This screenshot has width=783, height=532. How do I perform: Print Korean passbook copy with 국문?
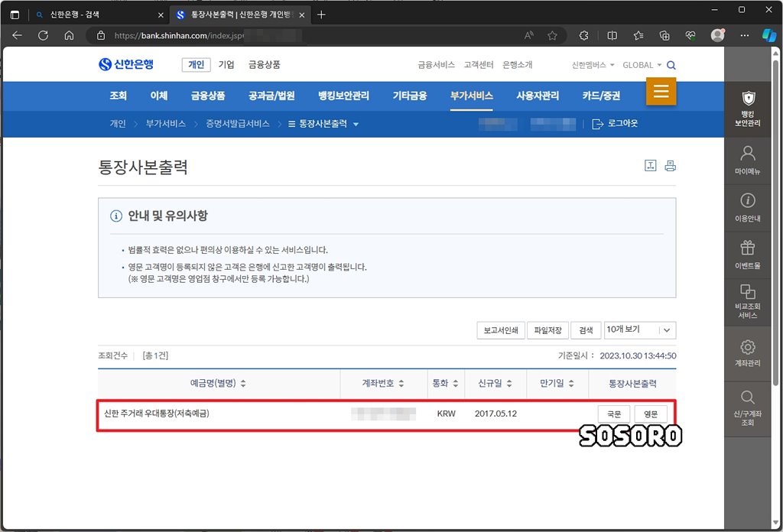coord(614,414)
